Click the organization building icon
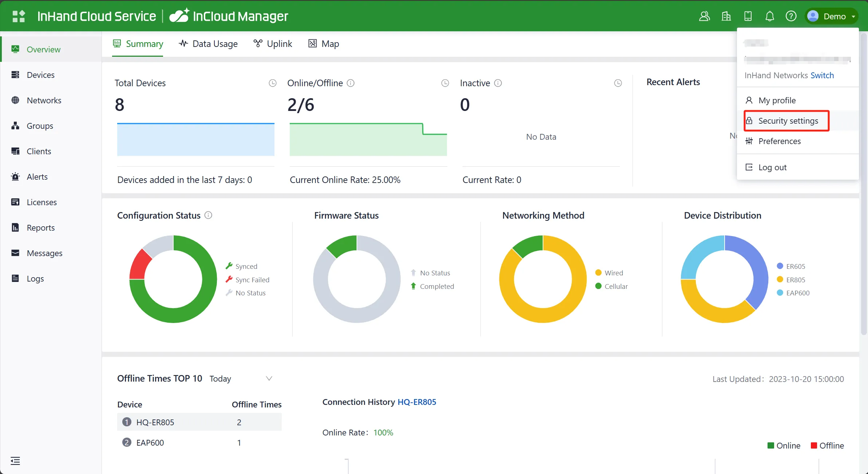868x474 pixels. pyautogui.click(x=726, y=16)
